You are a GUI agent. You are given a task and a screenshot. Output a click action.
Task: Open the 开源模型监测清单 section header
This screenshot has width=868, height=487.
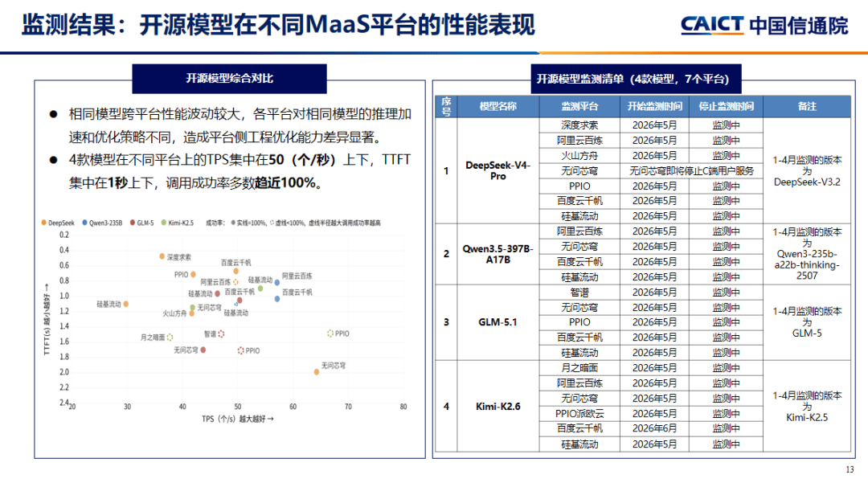pos(636,79)
